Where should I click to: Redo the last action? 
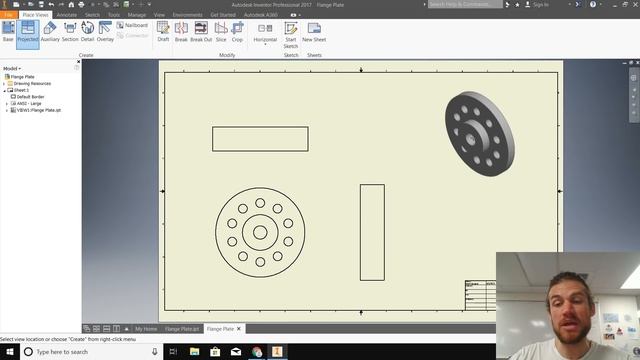[61, 4]
